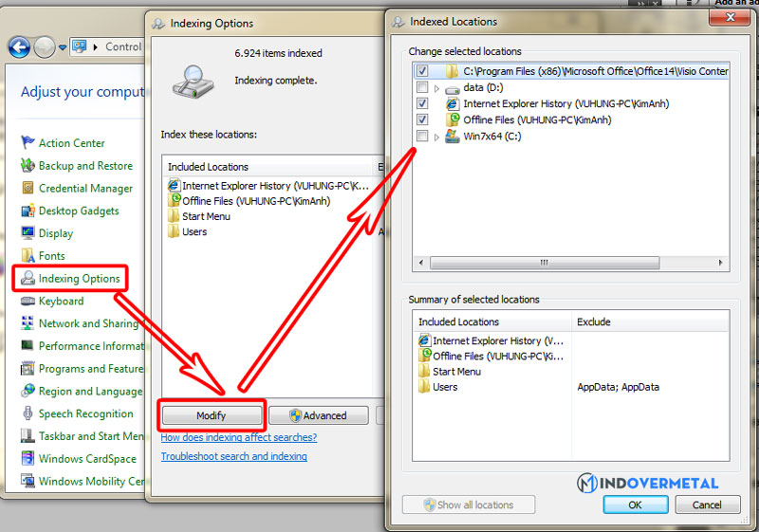The image size is (759, 532).
Task: Click the Modify button
Action: click(211, 415)
